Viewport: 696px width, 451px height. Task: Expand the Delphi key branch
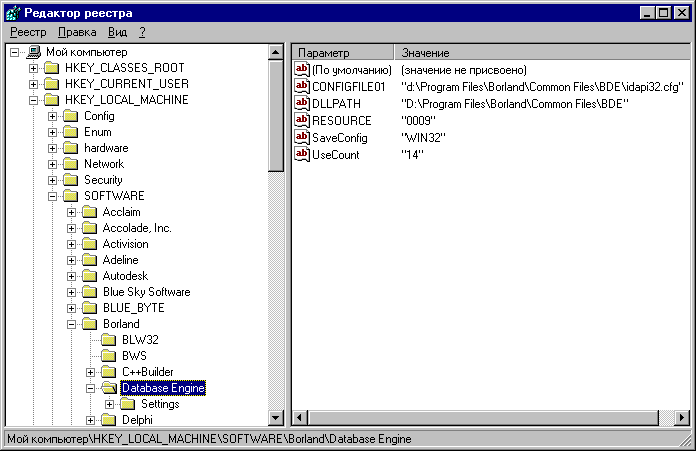91,420
